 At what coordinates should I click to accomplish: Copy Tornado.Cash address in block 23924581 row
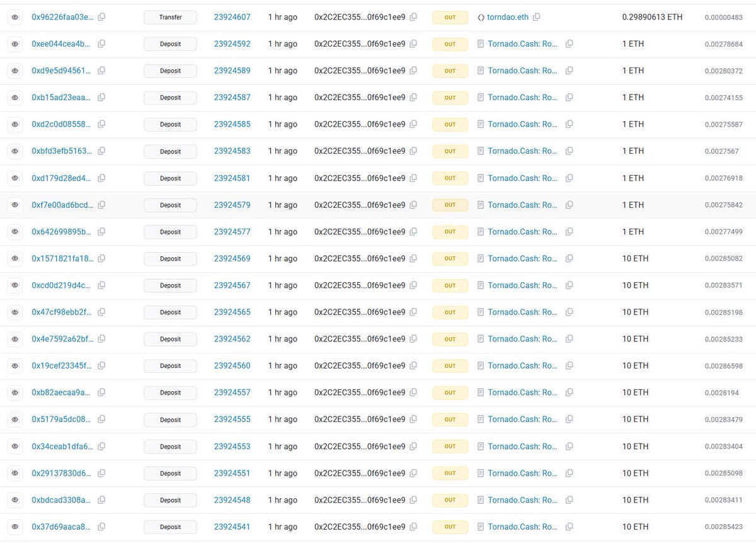570,178
